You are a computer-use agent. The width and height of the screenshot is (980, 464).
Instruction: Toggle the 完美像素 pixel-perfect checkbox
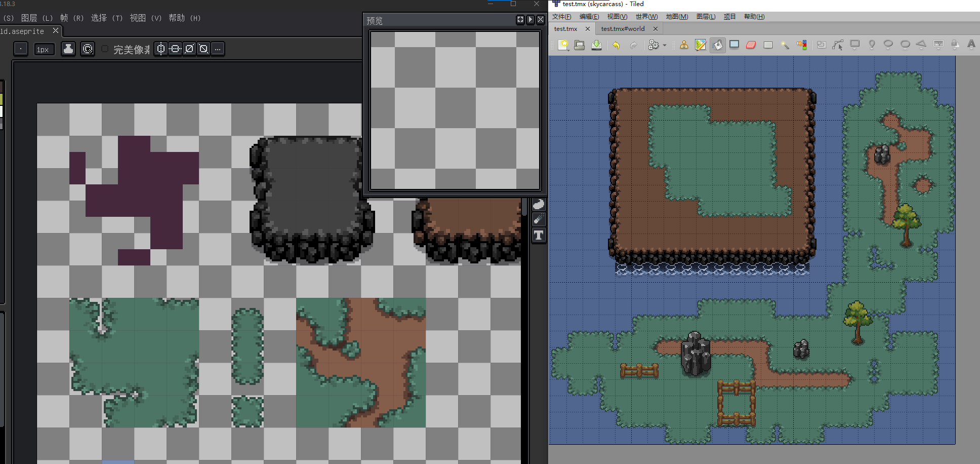(x=105, y=49)
